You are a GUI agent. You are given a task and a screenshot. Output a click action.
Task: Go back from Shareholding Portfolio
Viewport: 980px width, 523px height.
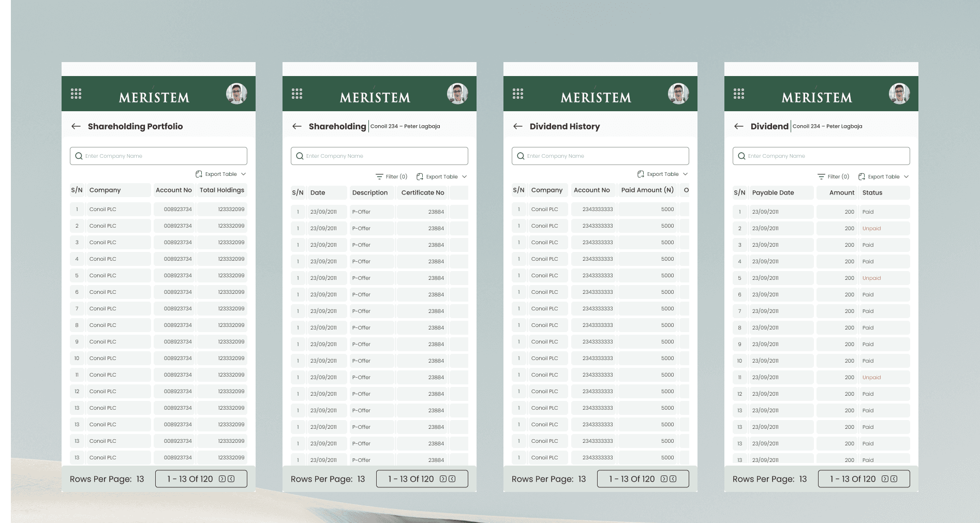click(76, 126)
